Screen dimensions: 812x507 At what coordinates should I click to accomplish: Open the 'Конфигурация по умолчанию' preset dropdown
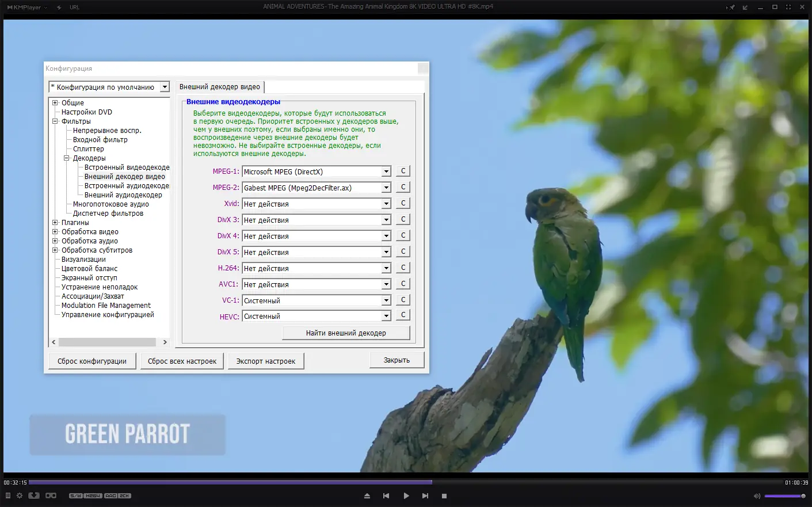point(165,87)
